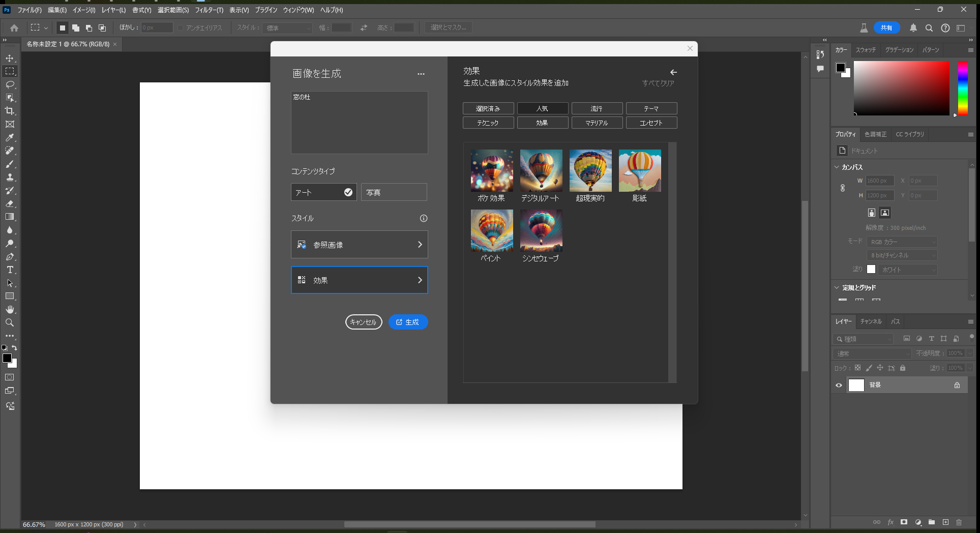Select the Clone Stamp tool
980x533 pixels.
click(10, 177)
